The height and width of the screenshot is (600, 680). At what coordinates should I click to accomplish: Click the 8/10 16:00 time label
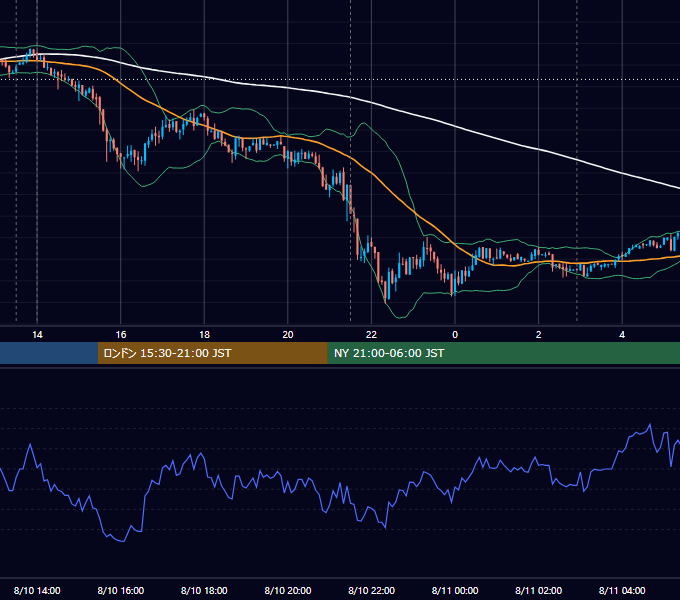(x=121, y=590)
